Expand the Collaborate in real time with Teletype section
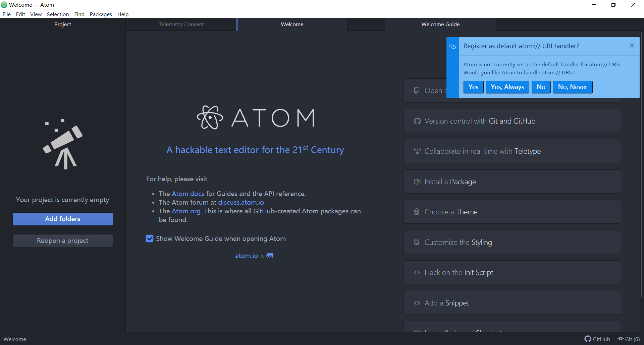 (512, 151)
